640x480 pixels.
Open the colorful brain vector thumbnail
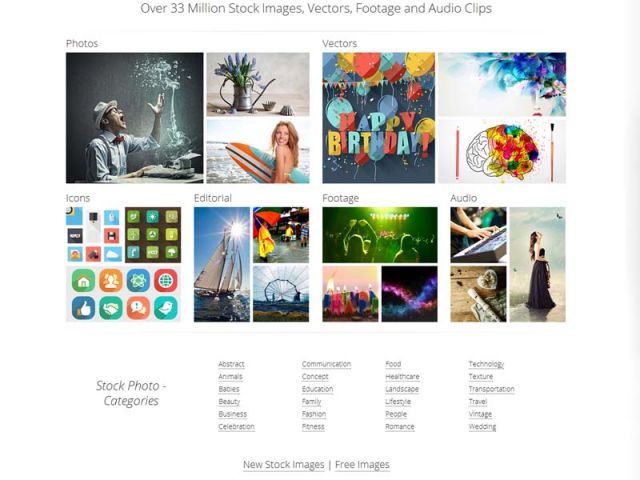[502, 151]
